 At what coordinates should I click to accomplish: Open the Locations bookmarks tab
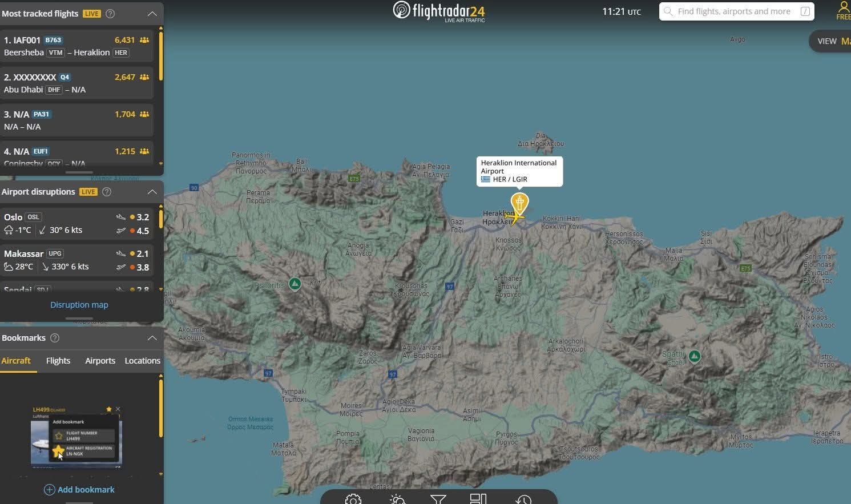click(142, 361)
